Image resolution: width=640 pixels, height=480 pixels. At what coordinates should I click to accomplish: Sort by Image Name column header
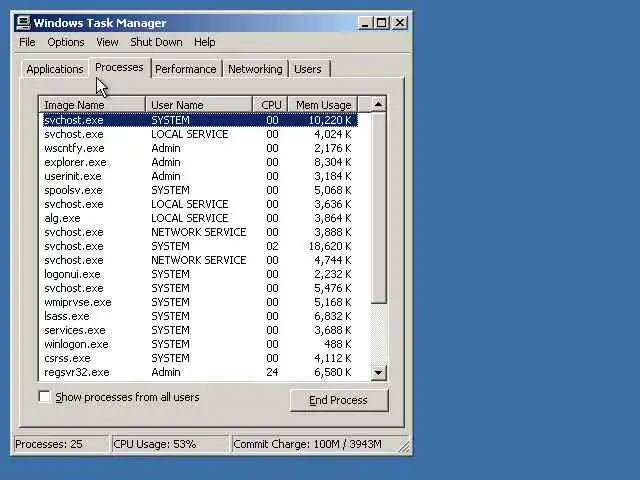click(x=92, y=105)
